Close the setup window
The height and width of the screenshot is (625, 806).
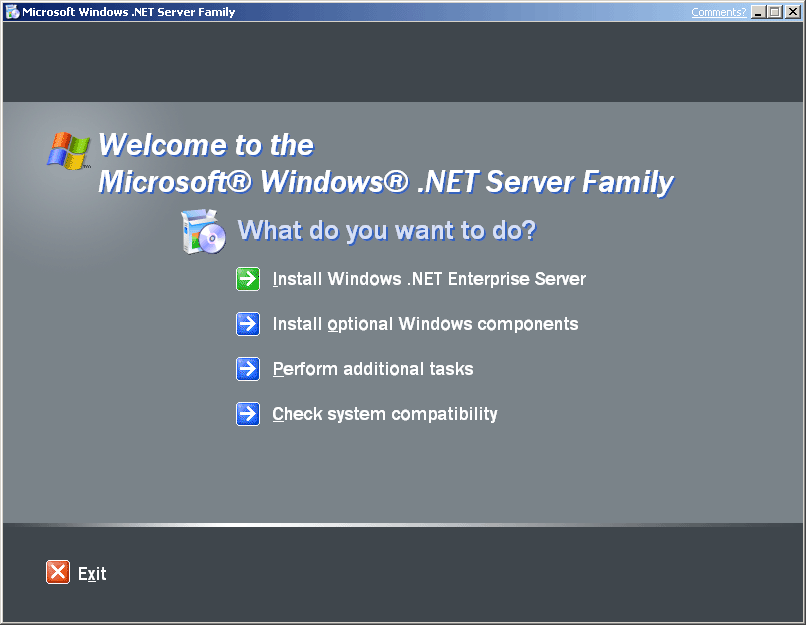coord(793,12)
